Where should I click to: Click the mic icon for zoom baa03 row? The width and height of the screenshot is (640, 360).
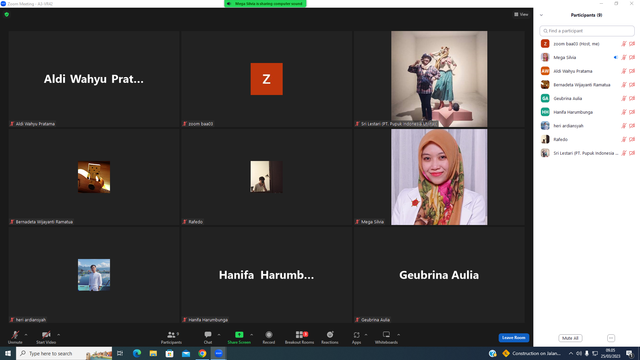click(624, 44)
